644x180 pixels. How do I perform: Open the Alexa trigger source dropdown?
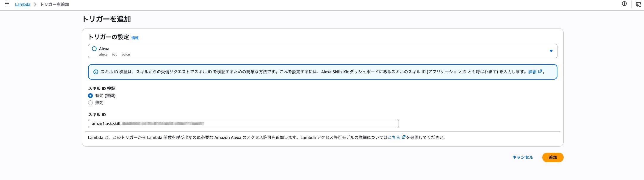point(322,51)
